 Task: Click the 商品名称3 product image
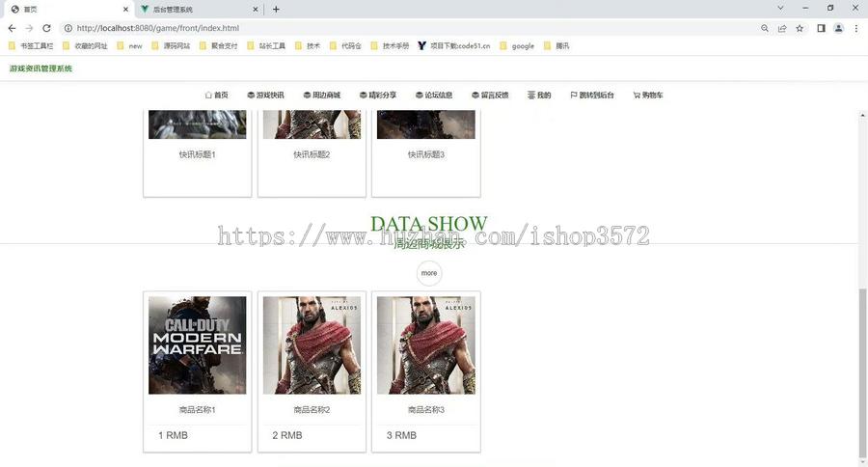[x=426, y=345]
